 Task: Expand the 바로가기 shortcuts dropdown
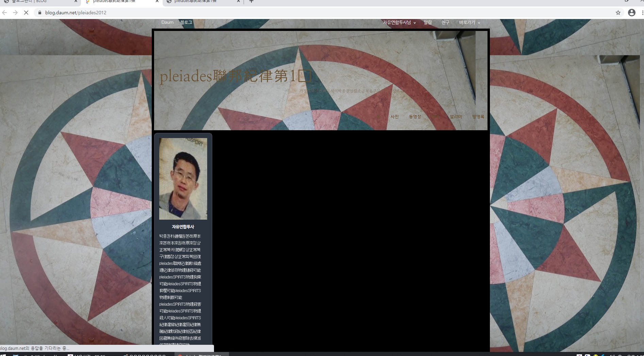coord(469,22)
